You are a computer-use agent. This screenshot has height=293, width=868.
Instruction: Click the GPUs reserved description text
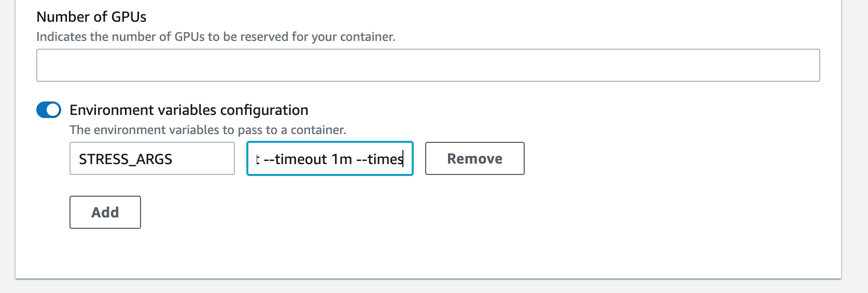click(x=216, y=37)
